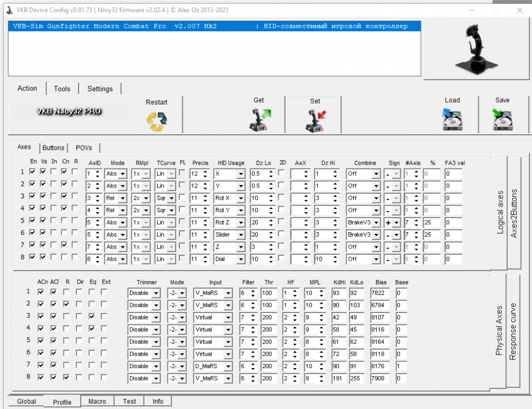This screenshot has width=532, height=409.
Task: Open the Macro bottom tab
Action: (97, 401)
